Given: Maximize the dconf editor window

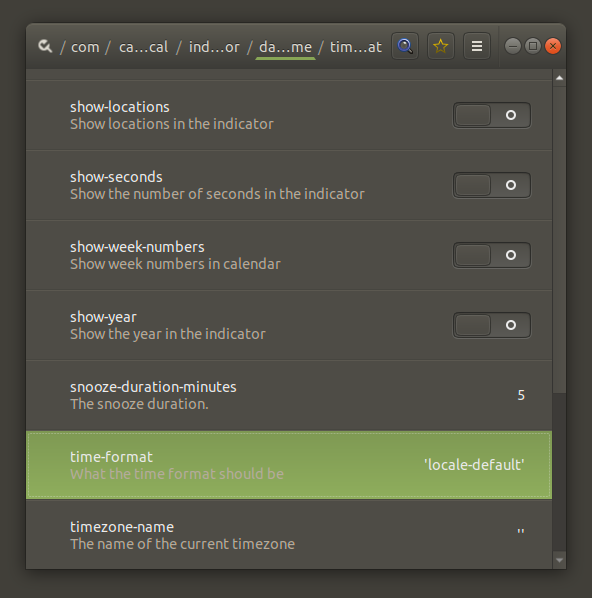Looking at the screenshot, I should [533, 46].
